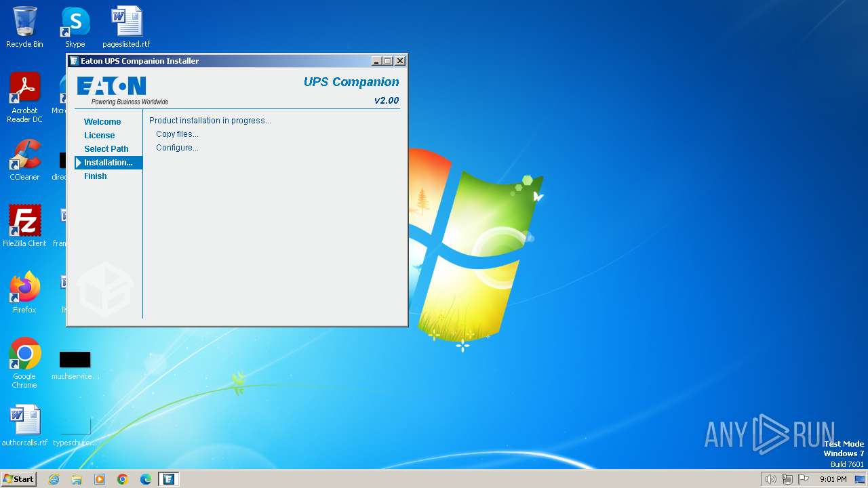Close the Eaton UPS Companion Installer

400,61
